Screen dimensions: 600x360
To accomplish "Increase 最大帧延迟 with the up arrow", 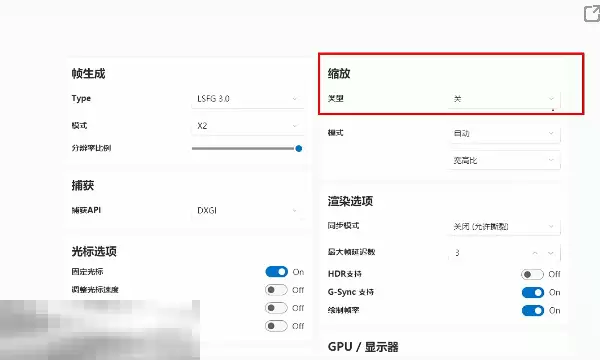I will [x=535, y=253].
